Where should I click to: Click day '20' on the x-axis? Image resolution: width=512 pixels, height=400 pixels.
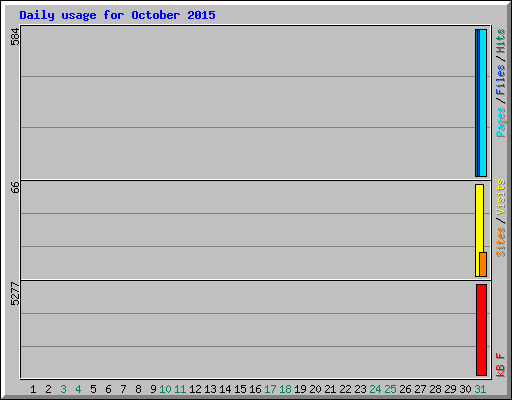[315, 389]
